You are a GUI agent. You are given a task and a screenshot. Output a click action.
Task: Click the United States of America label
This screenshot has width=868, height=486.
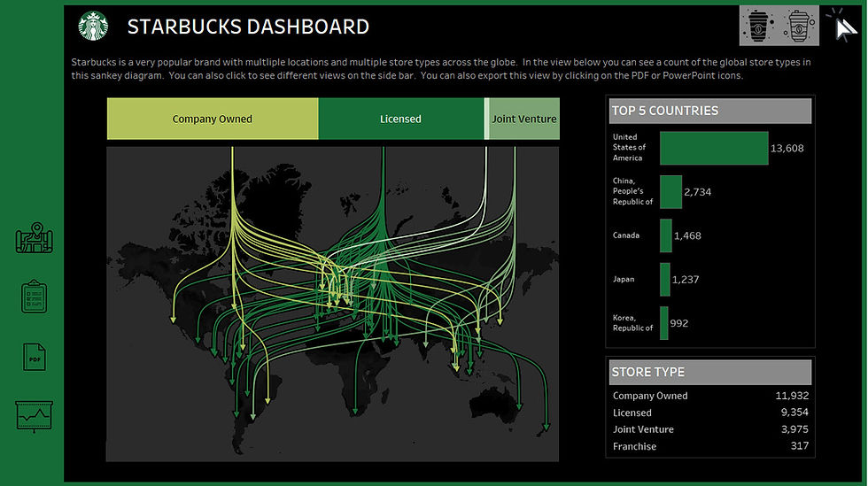click(x=629, y=147)
